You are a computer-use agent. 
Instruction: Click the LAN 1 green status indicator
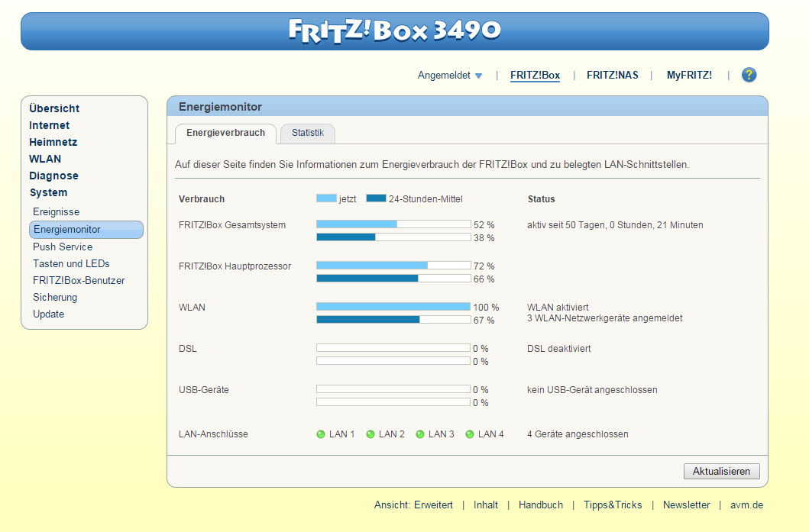pos(321,434)
